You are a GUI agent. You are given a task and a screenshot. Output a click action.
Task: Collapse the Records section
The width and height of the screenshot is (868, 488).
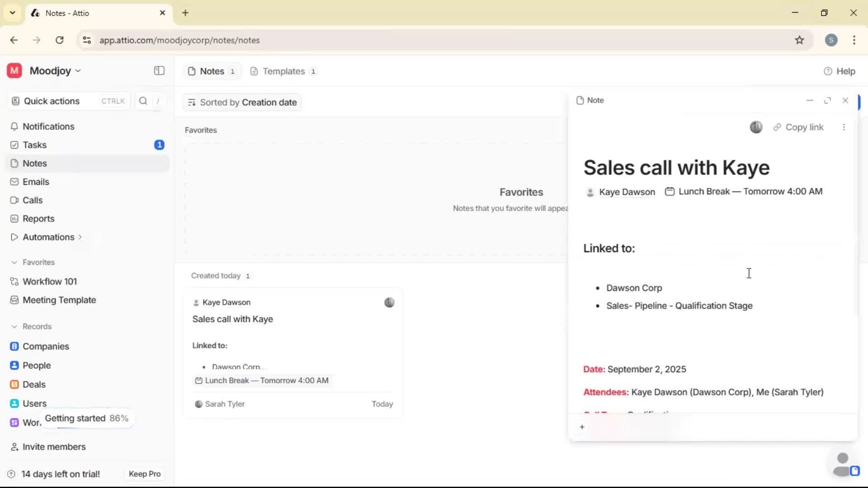point(15,326)
